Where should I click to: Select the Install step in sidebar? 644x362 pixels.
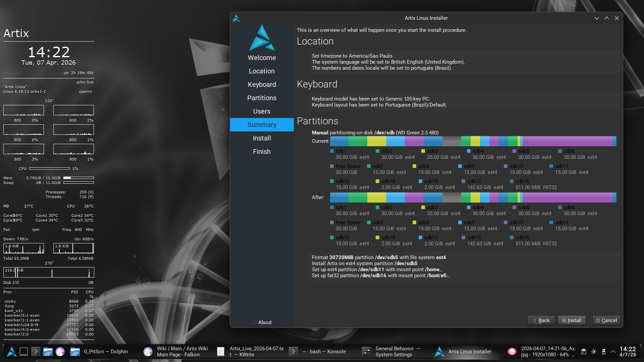(x=262, y=138)
